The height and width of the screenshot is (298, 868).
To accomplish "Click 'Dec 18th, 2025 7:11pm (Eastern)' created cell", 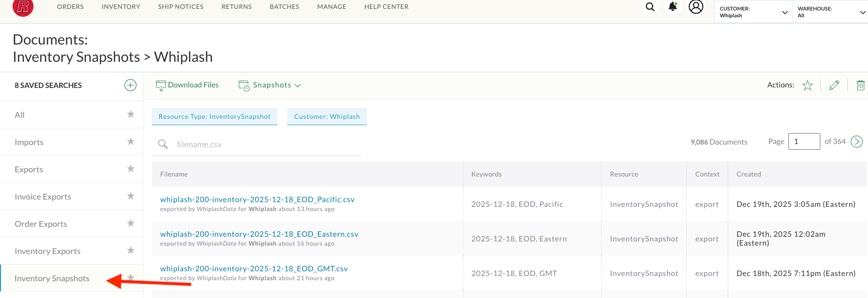I will click(796, 273).
